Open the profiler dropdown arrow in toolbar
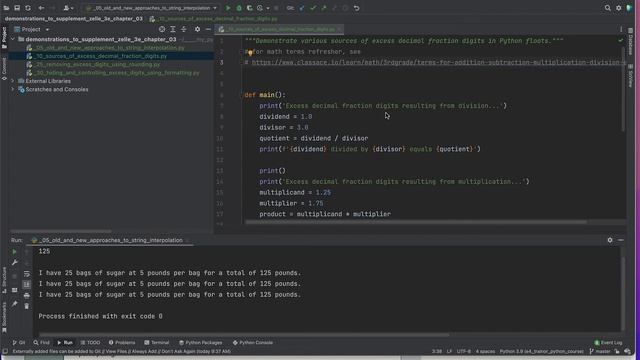 coord(268,8)
